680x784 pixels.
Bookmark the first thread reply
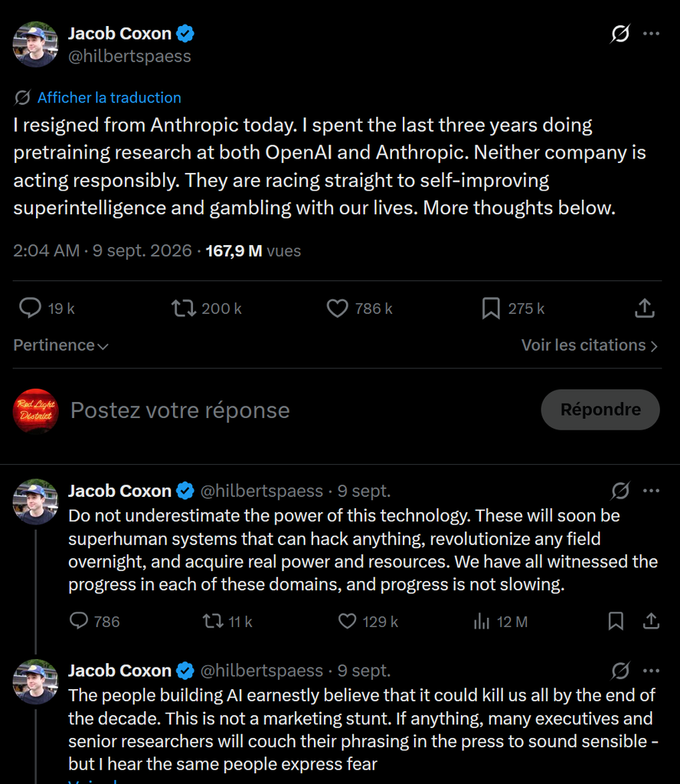click(616, 621)
